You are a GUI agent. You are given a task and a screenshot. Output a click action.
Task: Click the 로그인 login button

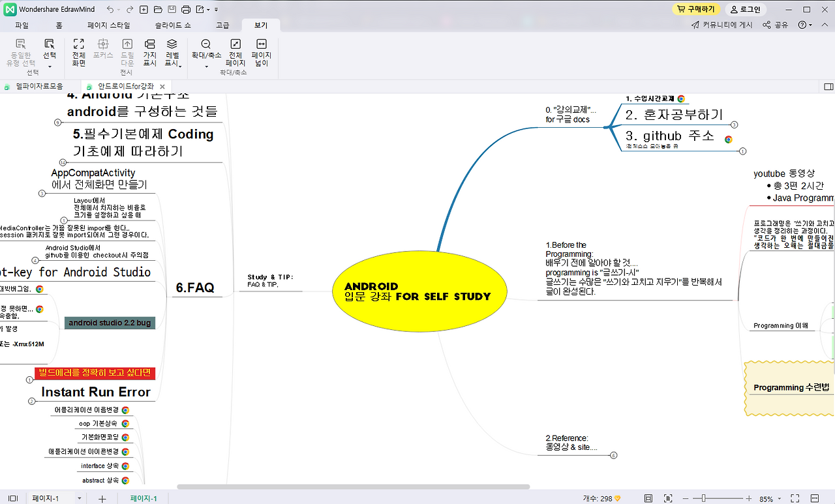click(x=746, y=9)
